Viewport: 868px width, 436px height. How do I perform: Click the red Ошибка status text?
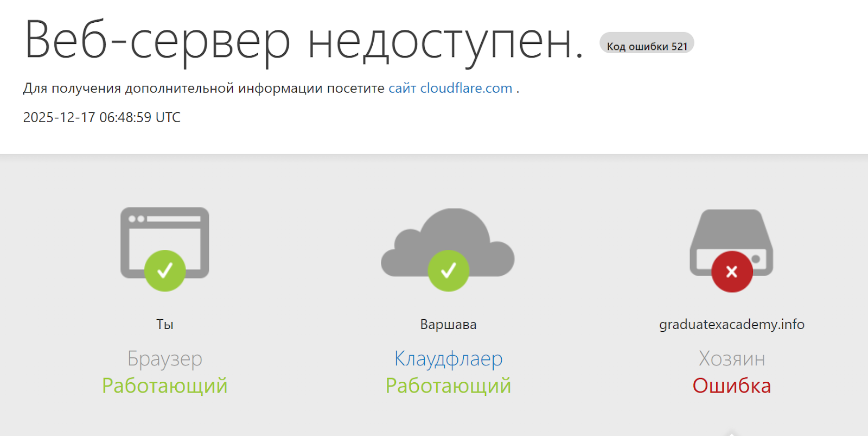coord(731,386)
